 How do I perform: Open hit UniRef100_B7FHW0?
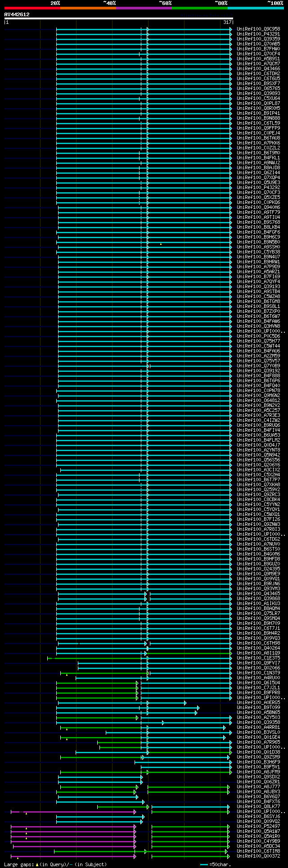(258, 49)
